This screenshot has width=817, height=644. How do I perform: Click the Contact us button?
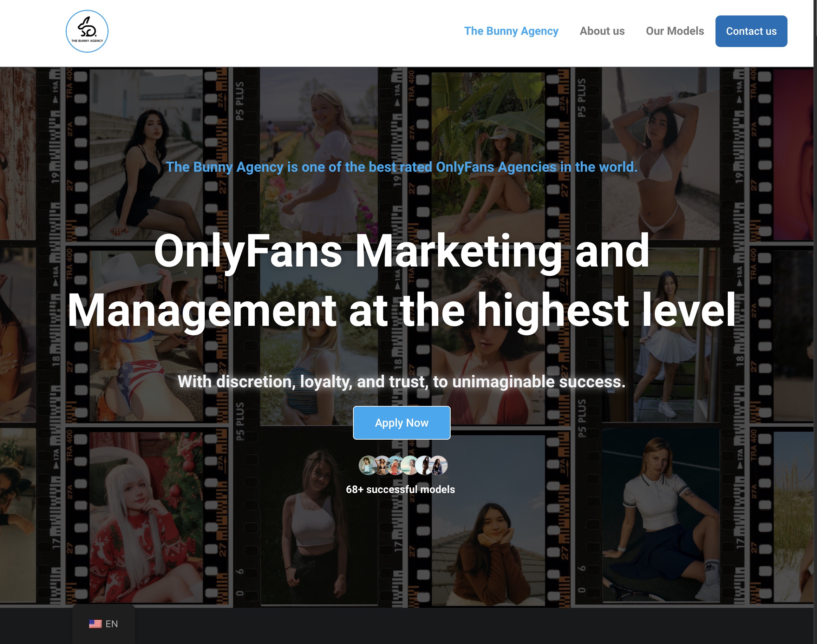pos(751,31)
